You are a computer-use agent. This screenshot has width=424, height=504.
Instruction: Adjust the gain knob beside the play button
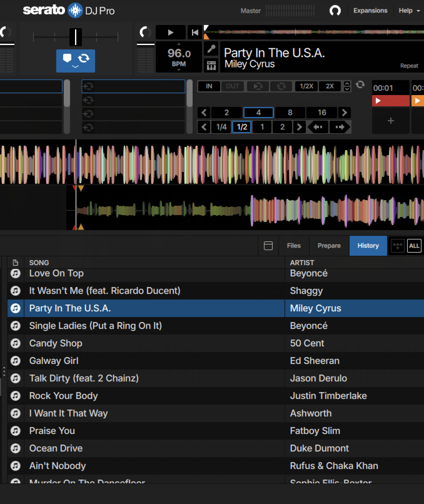145,32
